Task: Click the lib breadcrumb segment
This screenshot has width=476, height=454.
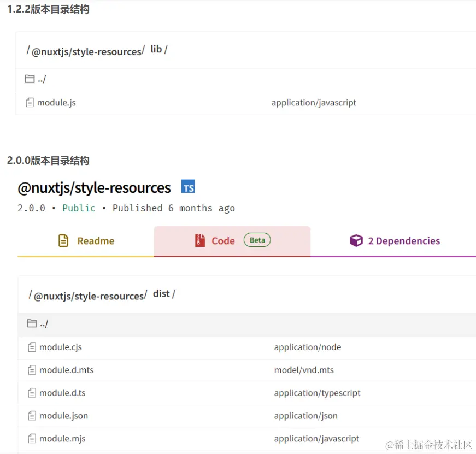Action: (156, 49)
